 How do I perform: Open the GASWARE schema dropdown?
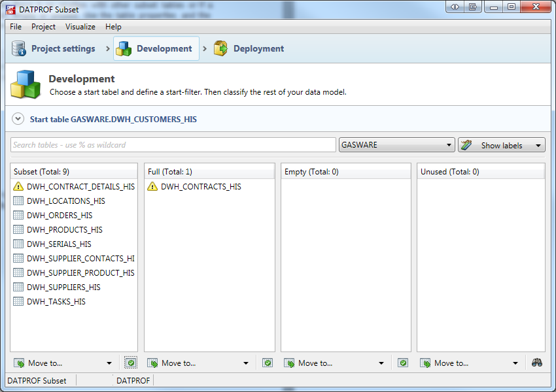click(x=397, y=145)
